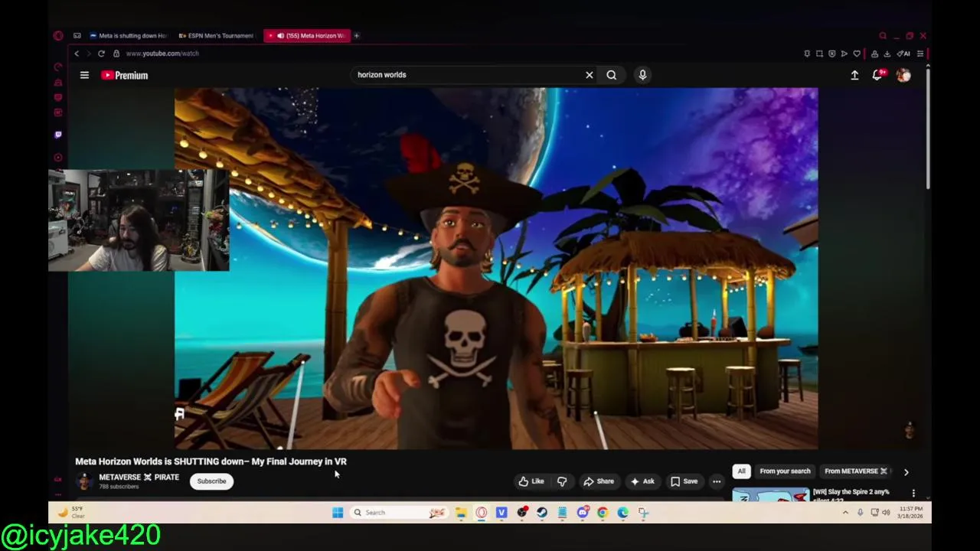Open the browser AI assistant button
Image resolution: width=980 pixels, height=551 pixels.
click(x=903, y=54)
